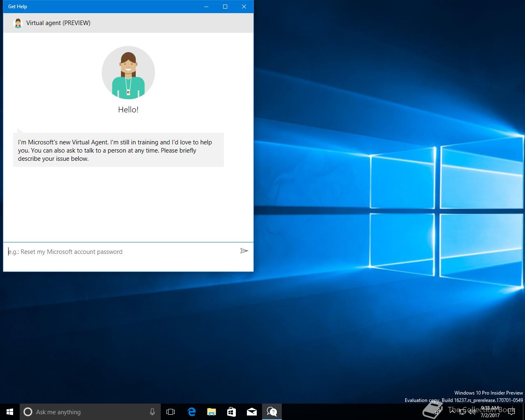Click the 'Get Help' window title
Viewport: 525px width, 420px height.
coord(18,7)
